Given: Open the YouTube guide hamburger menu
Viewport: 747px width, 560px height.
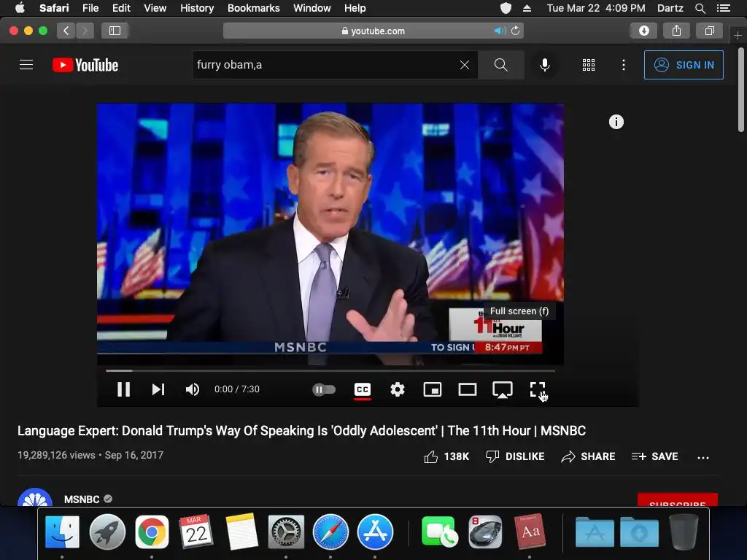Looking at the screenshot, I should pos(26,65).
